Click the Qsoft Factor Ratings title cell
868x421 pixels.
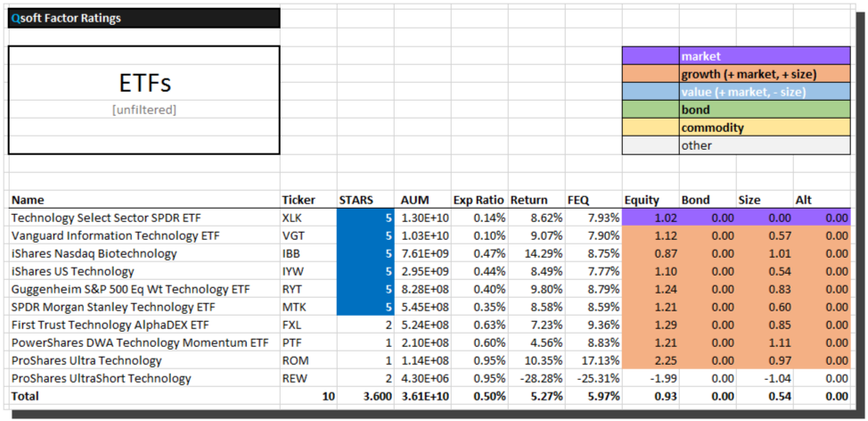tap(144, 18)
